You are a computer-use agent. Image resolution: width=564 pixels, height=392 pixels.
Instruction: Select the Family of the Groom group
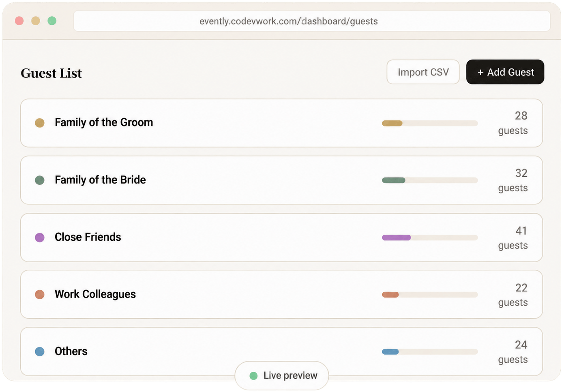(281, 123)
